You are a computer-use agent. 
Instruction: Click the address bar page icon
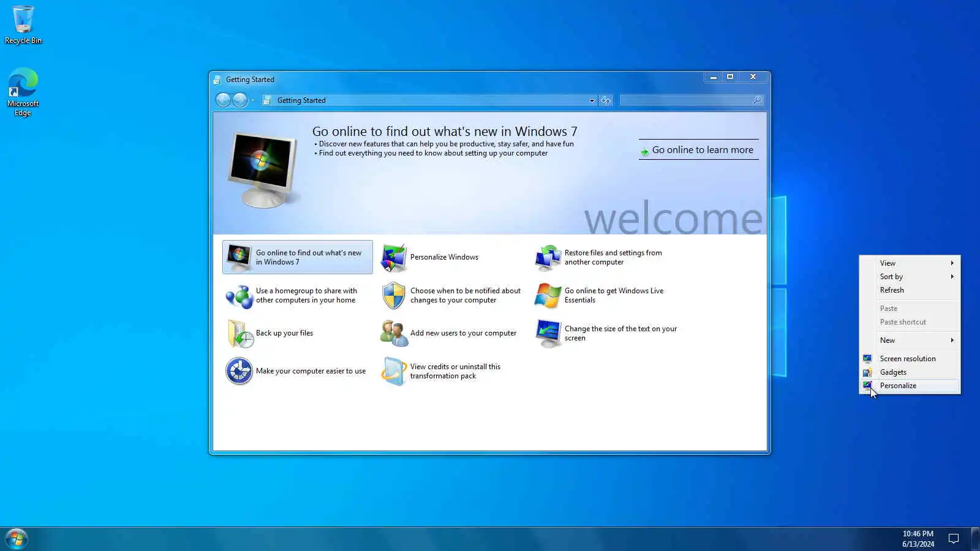pyautogui.click(x=267, y=100)
